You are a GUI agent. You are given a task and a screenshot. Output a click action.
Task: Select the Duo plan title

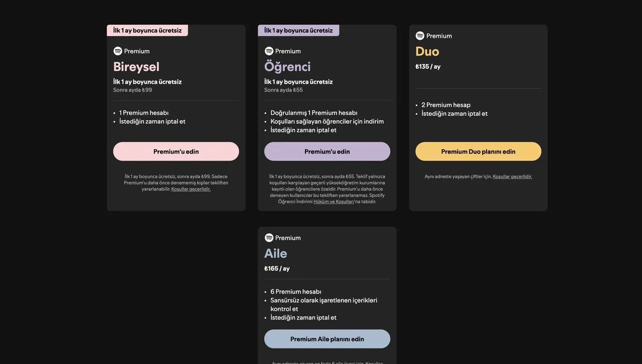427,50
